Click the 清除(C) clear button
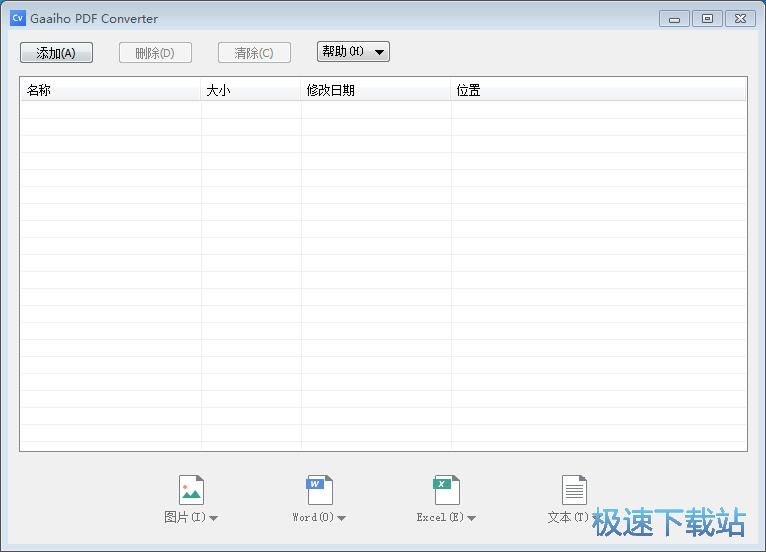This screenshot has width=766, height=552. pos(254,53)
